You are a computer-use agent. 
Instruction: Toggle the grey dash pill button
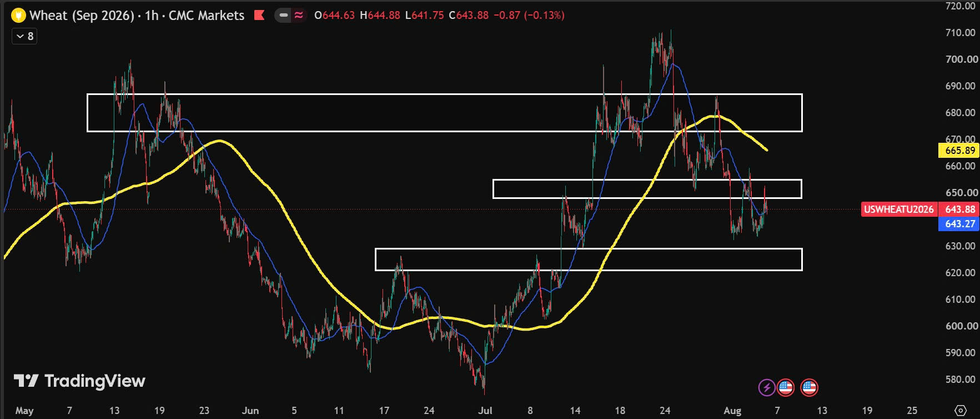284,15
